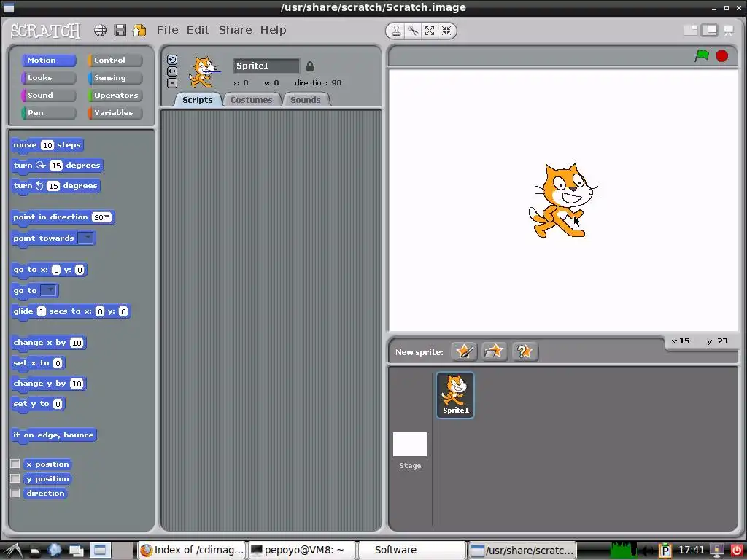Click the move 10 steps block
The height and width of the screenshot is (560, 747).
click(x=47, y=145)
